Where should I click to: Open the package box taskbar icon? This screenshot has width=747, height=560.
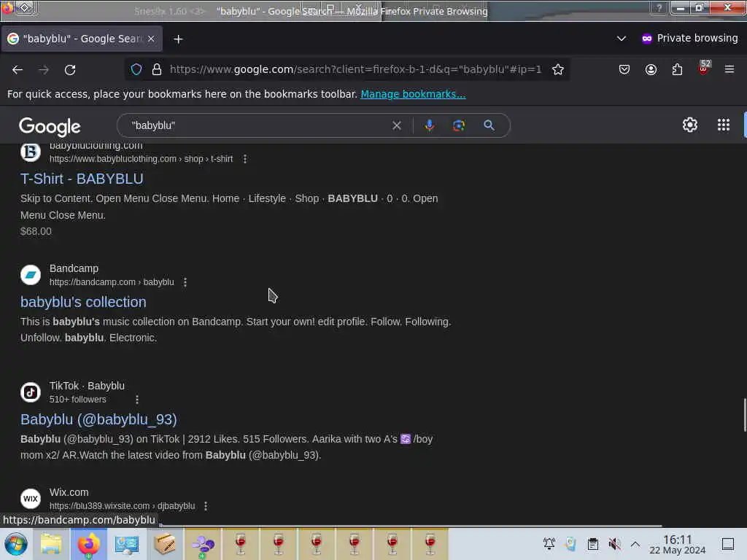click(165, 544)
